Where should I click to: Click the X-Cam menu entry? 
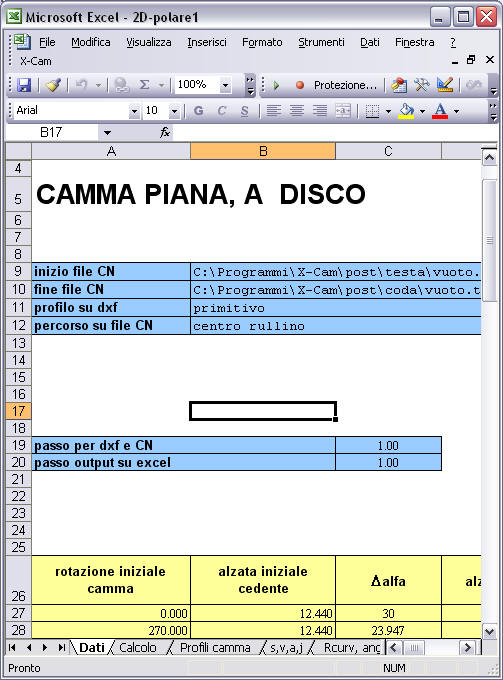36,61
